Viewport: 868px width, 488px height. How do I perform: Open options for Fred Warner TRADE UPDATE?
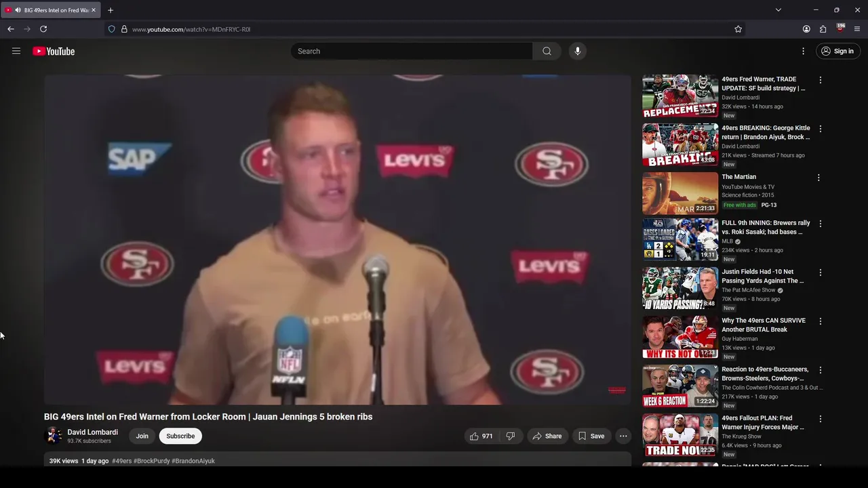point(821,80)
